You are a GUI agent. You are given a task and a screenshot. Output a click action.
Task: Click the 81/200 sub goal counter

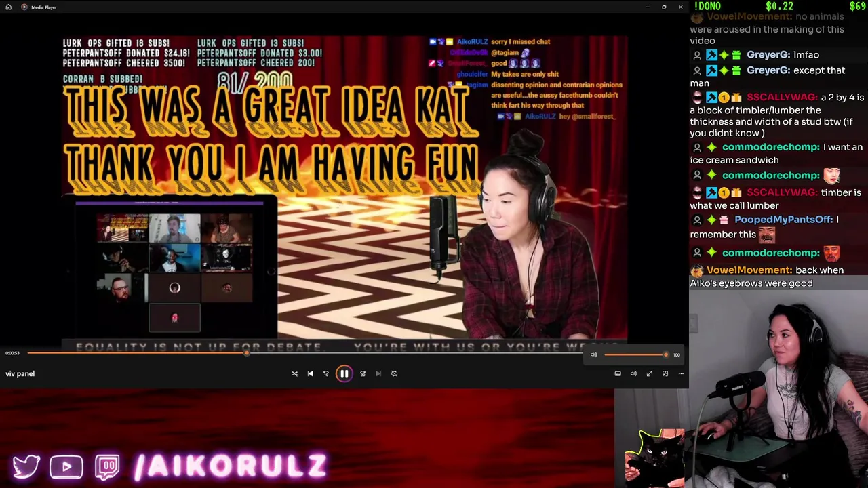click(x=255, y=83)
